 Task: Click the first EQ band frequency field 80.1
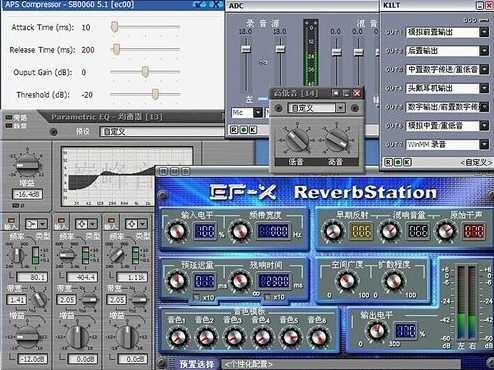coord(32,277)
